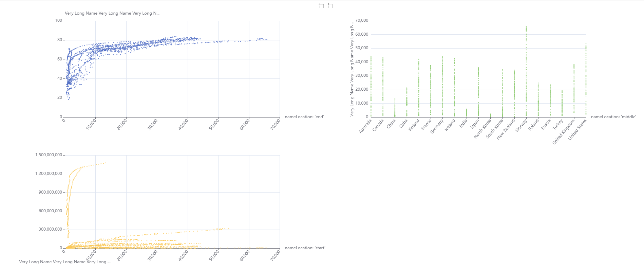Click the 20 label on blue chart y-axis
This screenshot has height=271, width=644.
point(60,98)
